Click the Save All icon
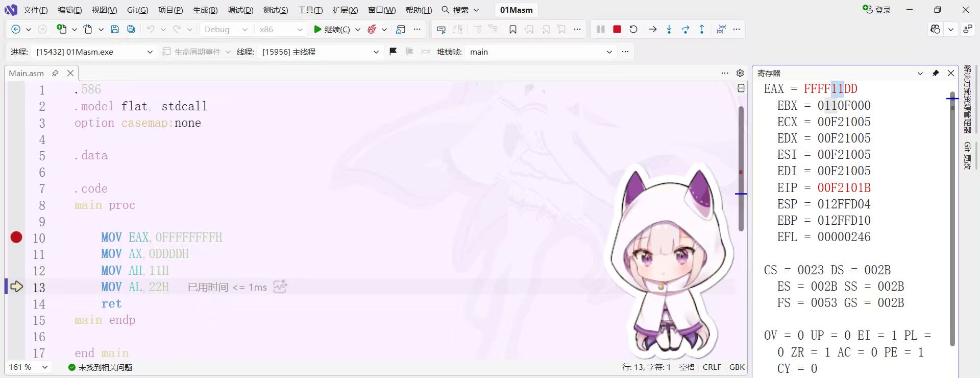The height and width of the screenshot is (378, 980). point(131,29)
